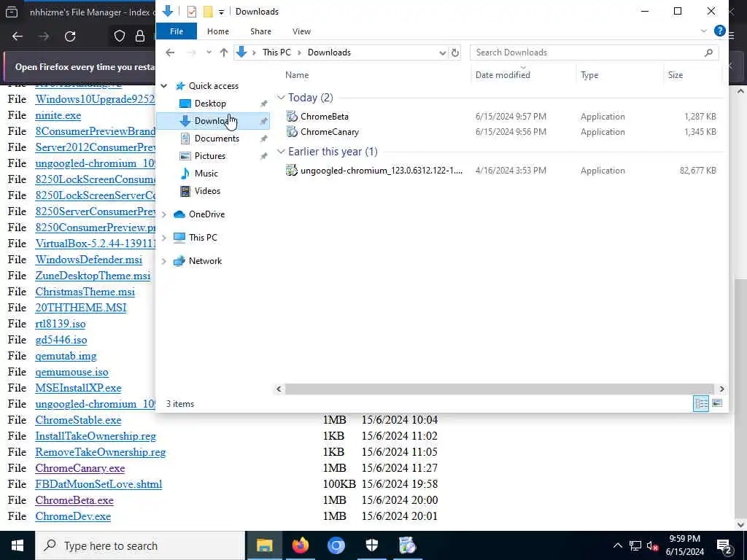The height and width of the screenshot is (560, 747).
Task: Select ungoogled-chromium installer file
Action: pos(381,171)
